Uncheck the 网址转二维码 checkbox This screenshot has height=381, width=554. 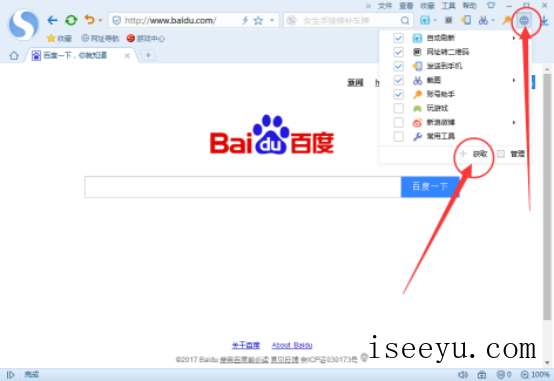click(x=398, y=52)
